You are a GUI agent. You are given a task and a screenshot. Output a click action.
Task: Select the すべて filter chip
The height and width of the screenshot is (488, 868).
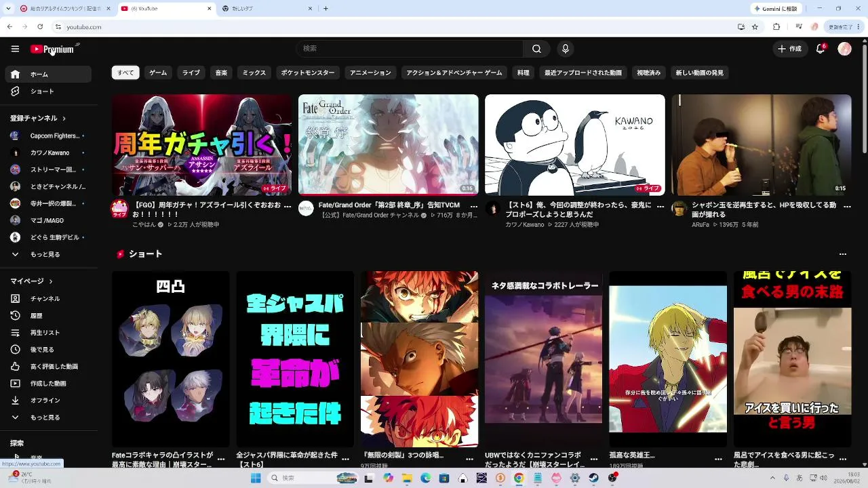125,73
